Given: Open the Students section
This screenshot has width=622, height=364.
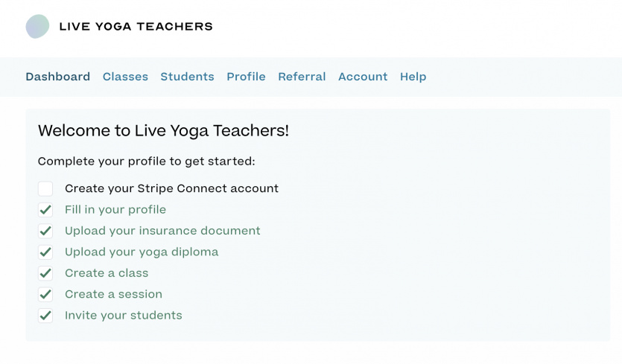Looking at the screenshot, I should [x=187, y=77].
